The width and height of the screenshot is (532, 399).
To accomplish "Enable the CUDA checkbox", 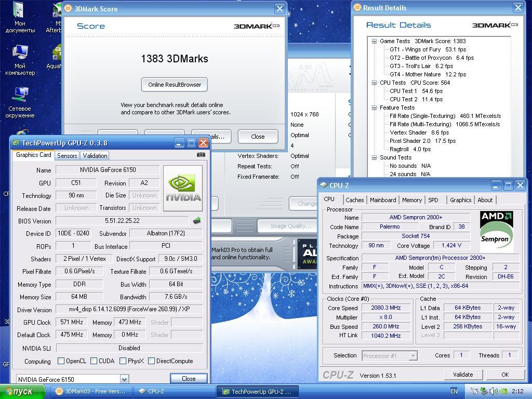I will pos(94,361).
